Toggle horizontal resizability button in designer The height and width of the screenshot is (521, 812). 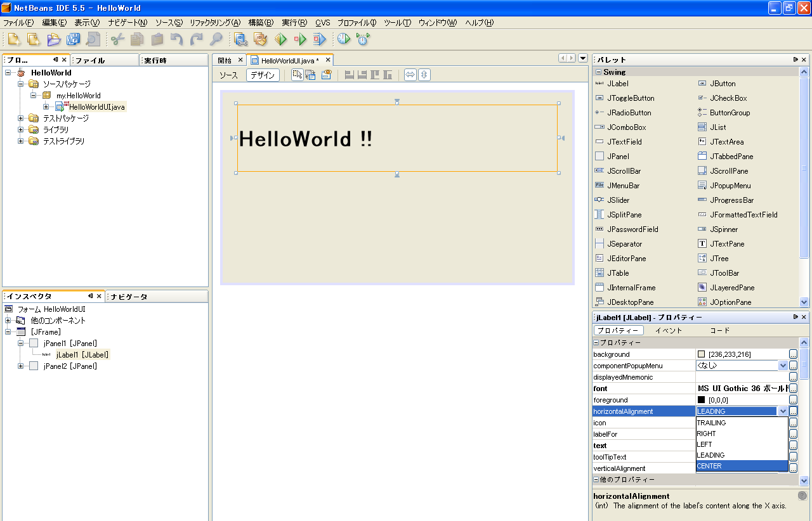410,75
